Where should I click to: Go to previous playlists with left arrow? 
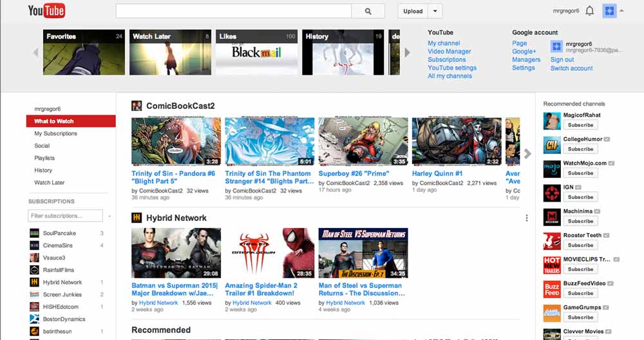coord(35,52)
